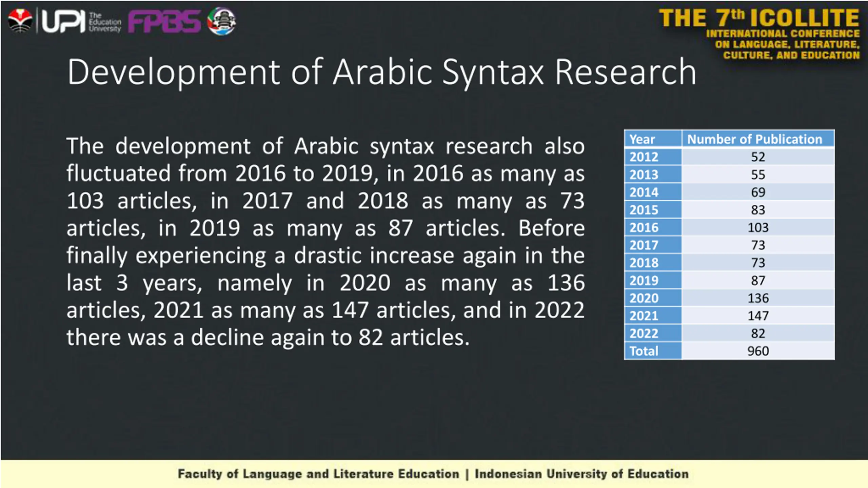Click the purple FPBS logo
Screen dimensions: 868x488
coord(164,21)
